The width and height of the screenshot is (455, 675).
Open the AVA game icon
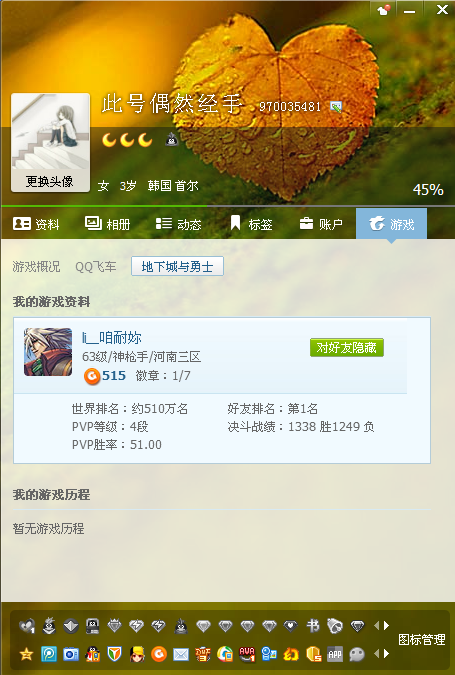[247, 654]
